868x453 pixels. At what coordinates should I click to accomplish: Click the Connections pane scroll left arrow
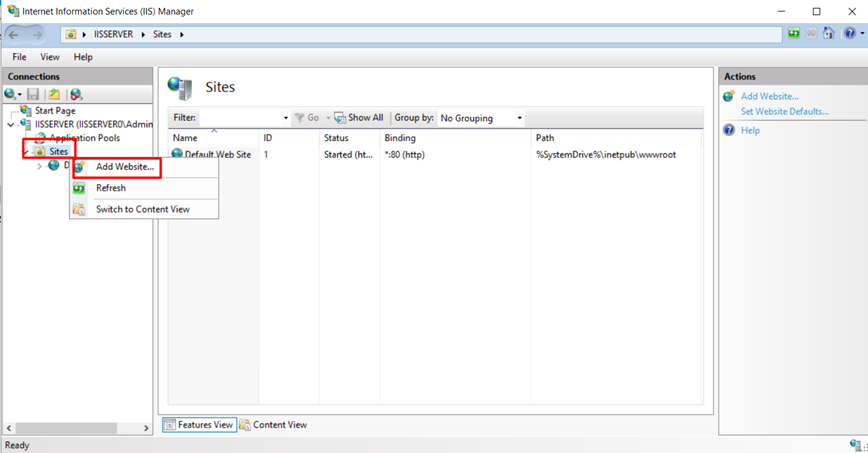click(x=9, y=428)
